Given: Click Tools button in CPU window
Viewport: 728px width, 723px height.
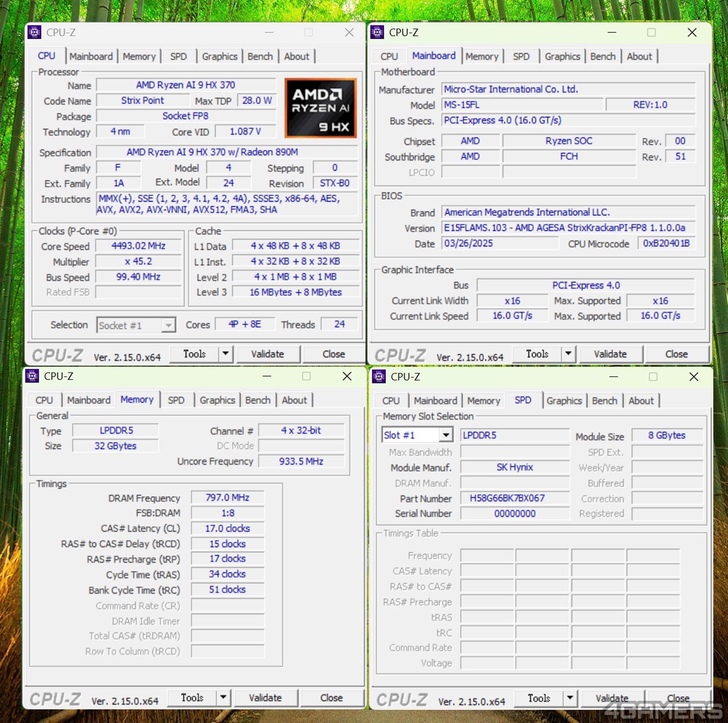Looking at the screenshot, I should click(x=195, y=354).
